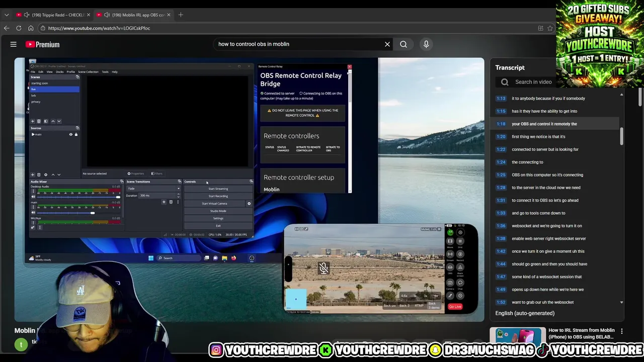Mute main audio speaker in Audio Mixer
This screenshot has height=362, width=644.
33,212
